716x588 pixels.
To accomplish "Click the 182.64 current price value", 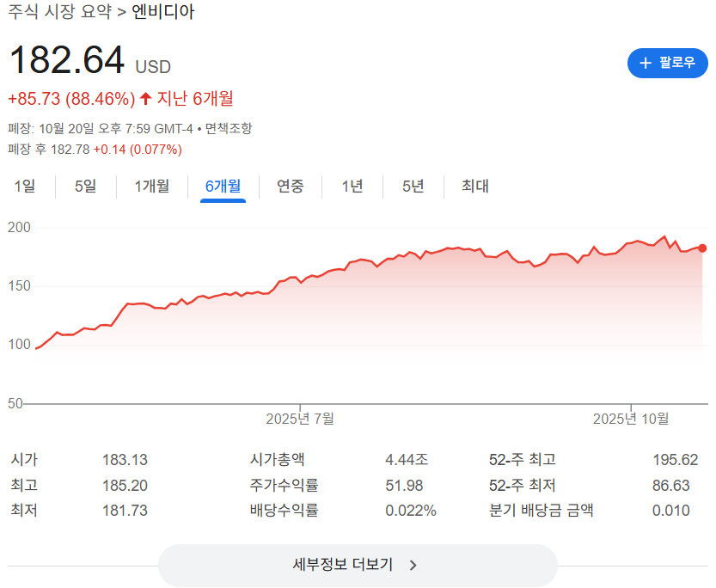I will click(66, 62).
